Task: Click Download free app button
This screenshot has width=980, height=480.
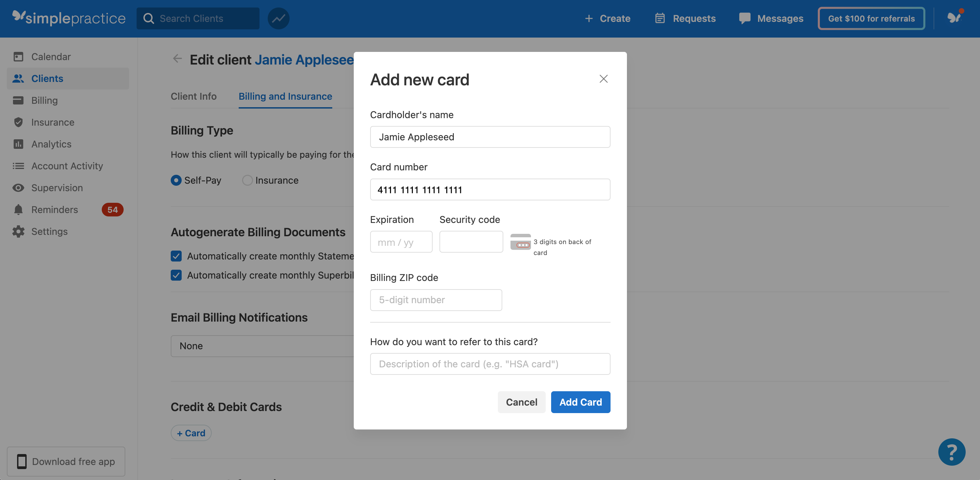Action: click(x=66, y=461)
